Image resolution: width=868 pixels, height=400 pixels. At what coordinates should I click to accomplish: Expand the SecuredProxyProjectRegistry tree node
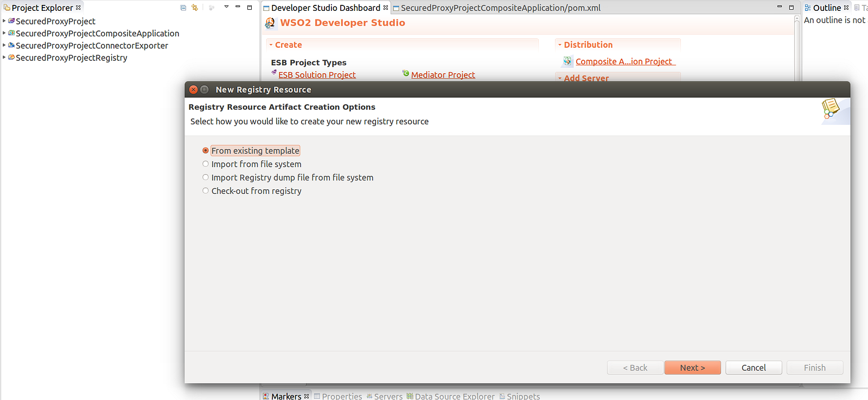tap(4, 58)
